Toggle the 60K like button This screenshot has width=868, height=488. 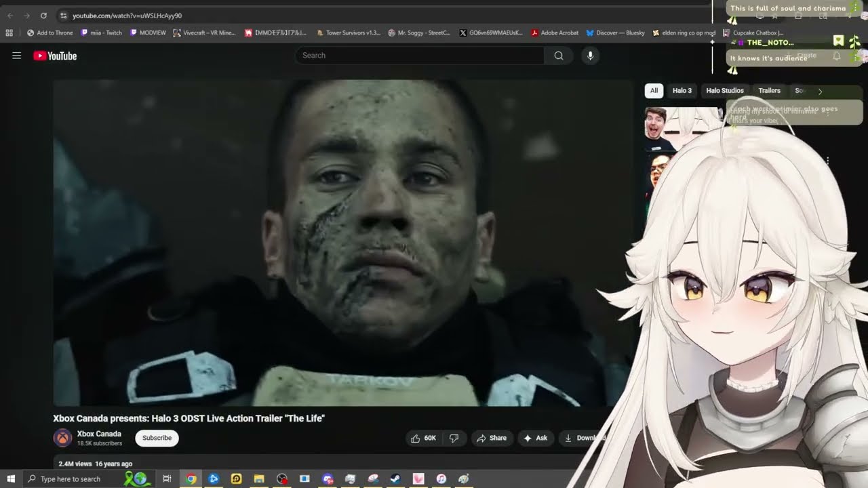point(424,438)
